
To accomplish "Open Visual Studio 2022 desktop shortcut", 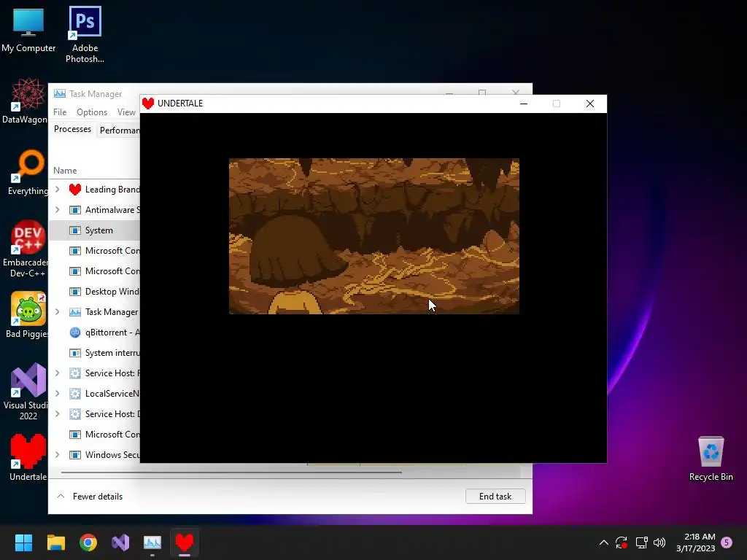I will (x=28, y=392).
